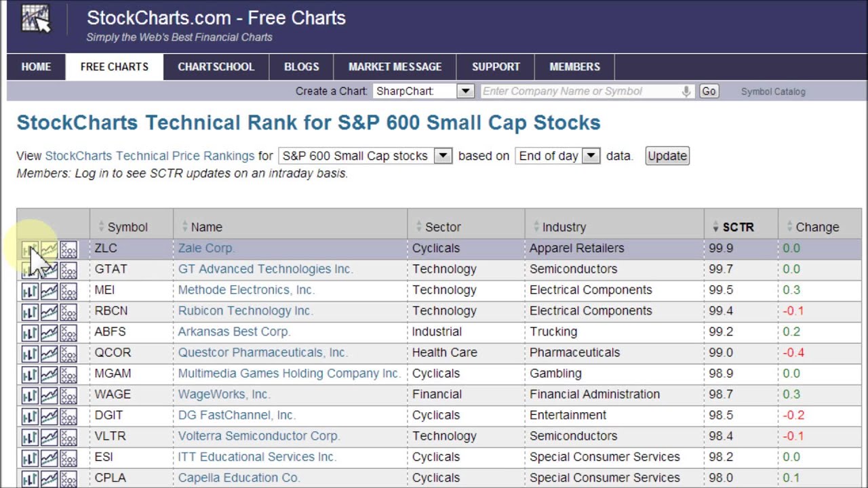
Task: Click the StockCharts logo icon
Action: coord(36,18)
